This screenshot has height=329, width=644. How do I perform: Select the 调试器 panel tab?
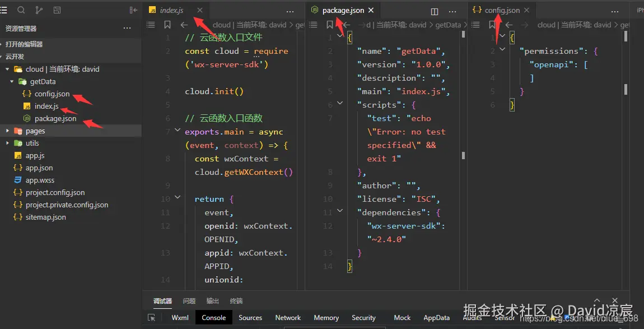(x=162, y=301)
